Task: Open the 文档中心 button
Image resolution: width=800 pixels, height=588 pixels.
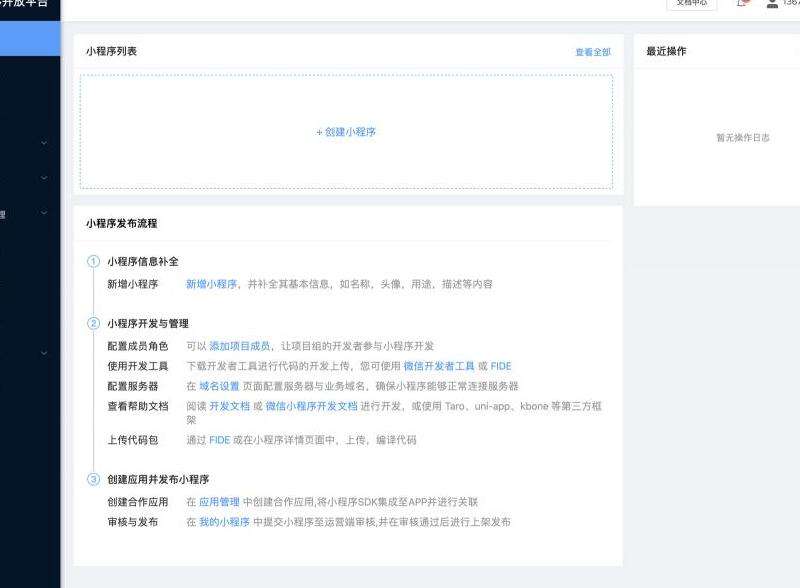Action: 691,4
